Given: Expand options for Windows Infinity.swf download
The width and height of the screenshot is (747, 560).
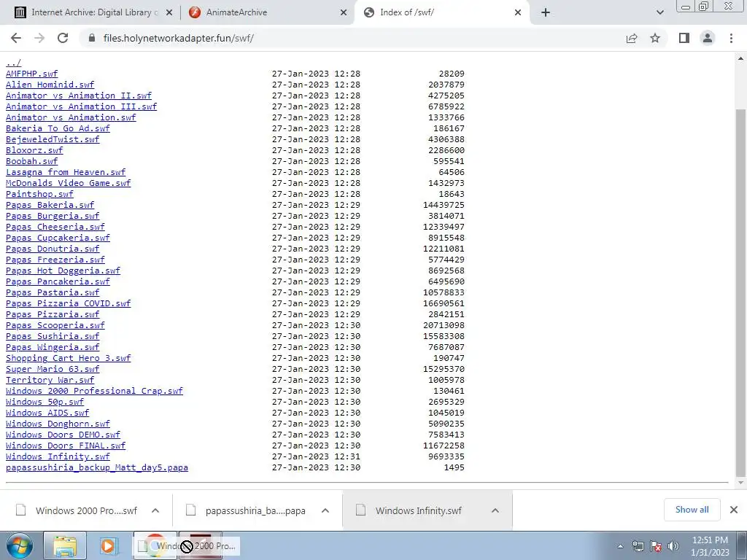Looking at the screenshot, I should coord(495,511).
